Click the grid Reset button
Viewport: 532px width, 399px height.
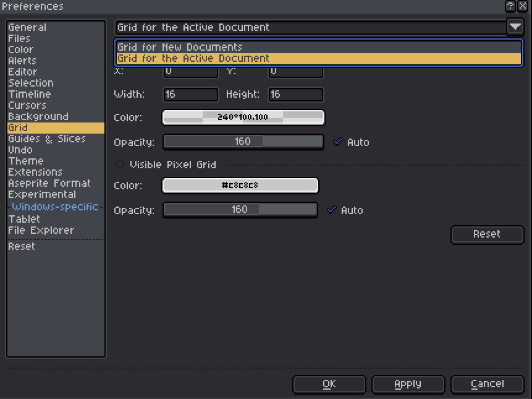click(487, 234)
